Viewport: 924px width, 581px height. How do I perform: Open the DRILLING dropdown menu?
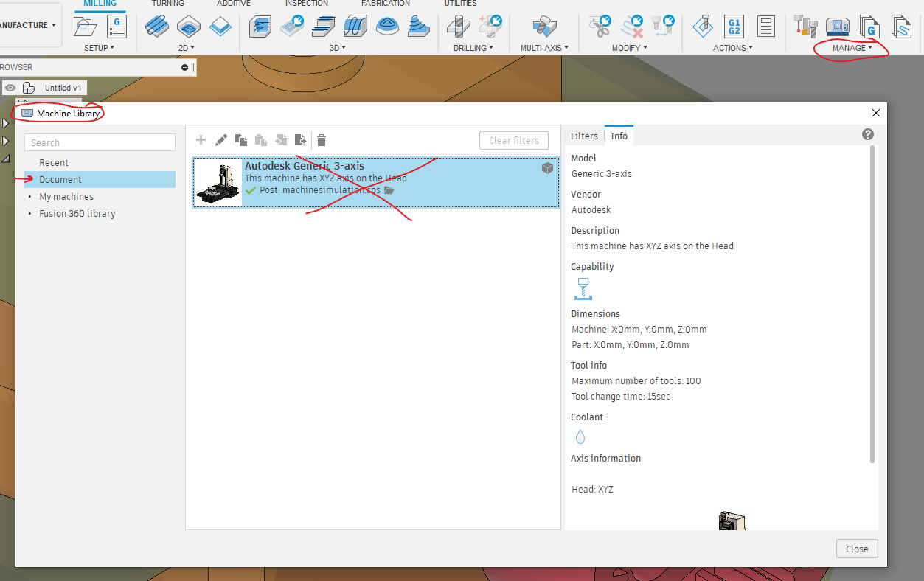click(473, 48)
